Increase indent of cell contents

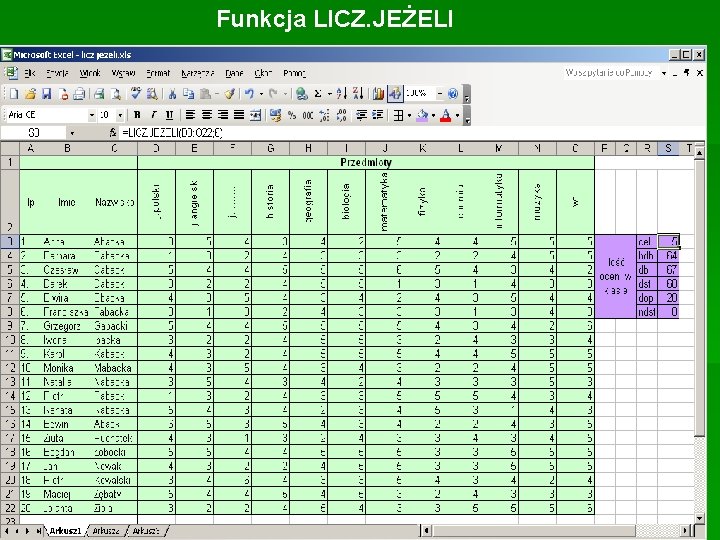tap(377, 115)
